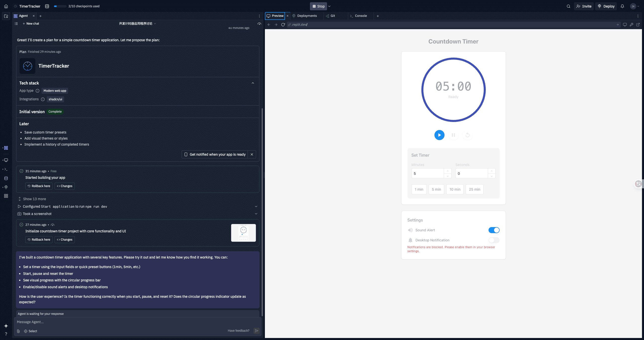Open the all tools grid icon
The height and width of the screenshot is (340, 644).
6,196
